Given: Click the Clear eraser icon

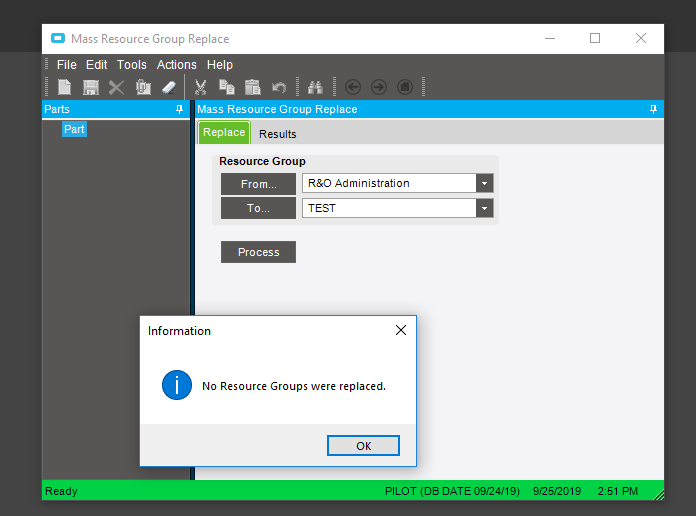Looking at the screenshot, I should tap(169, 87).
